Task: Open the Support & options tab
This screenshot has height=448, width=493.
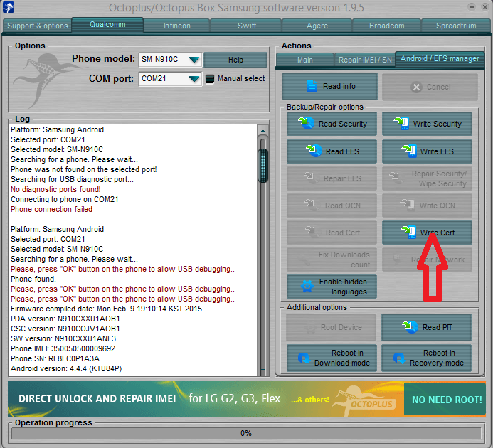Action: click(38, 26)
